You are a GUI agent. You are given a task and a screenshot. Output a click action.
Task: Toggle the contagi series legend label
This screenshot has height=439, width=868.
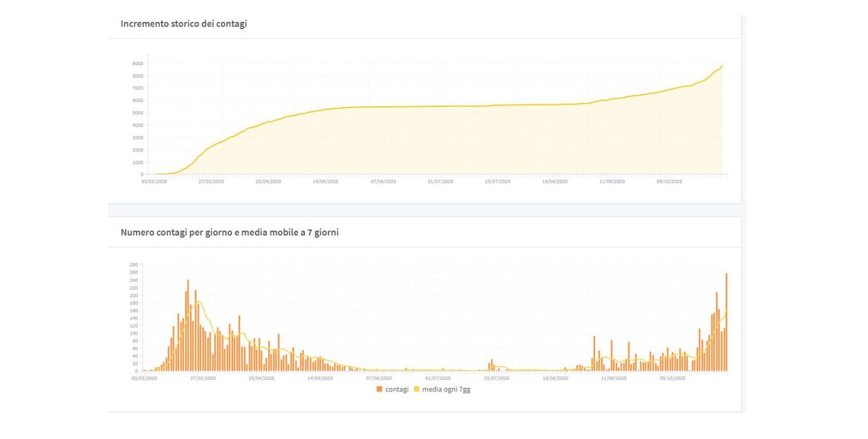[396, 389]
